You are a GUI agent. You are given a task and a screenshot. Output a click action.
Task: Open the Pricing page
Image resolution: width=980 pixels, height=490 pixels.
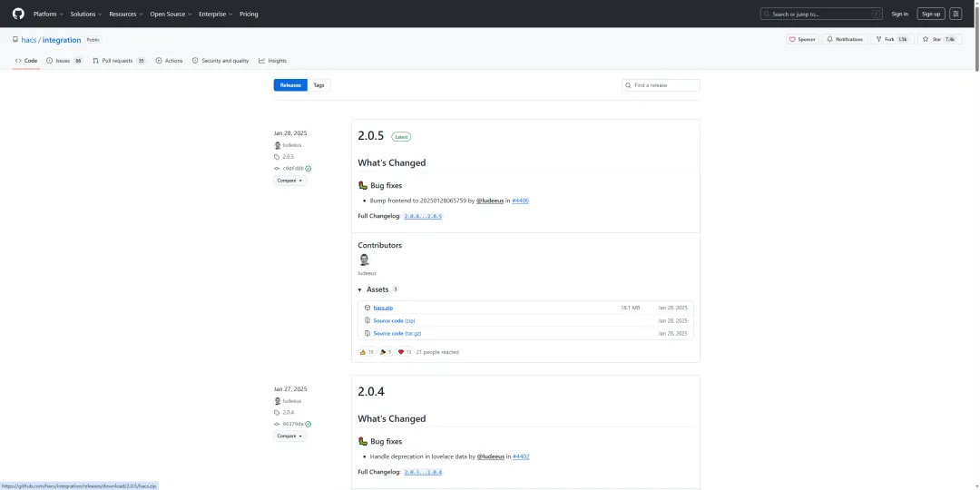tap(249, 14)
